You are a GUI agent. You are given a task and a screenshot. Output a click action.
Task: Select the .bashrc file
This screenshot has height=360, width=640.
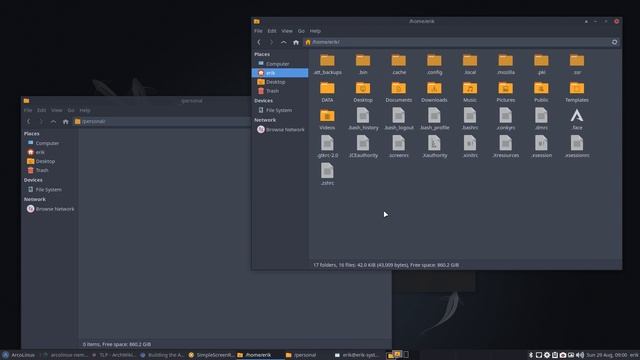pyautogui.click(x=470, y=120)
